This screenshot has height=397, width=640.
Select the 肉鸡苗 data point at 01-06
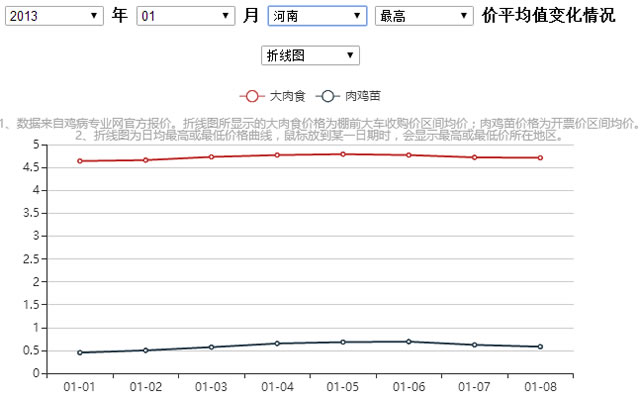(x=409, y=342)
